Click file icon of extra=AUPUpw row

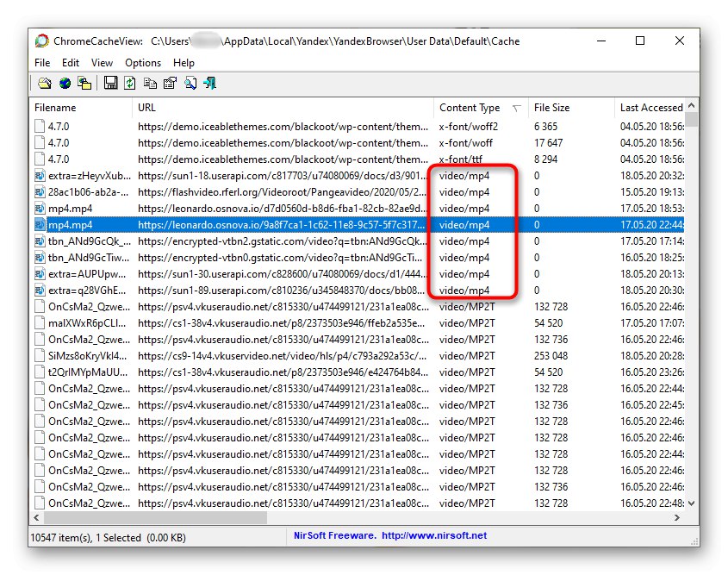[x=40, y=274]
